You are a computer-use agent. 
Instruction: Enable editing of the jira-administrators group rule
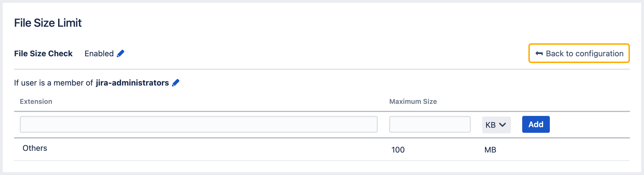click(175, 82)
